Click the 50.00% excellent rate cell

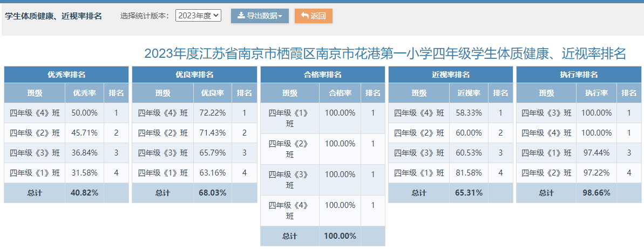point(85,112)
